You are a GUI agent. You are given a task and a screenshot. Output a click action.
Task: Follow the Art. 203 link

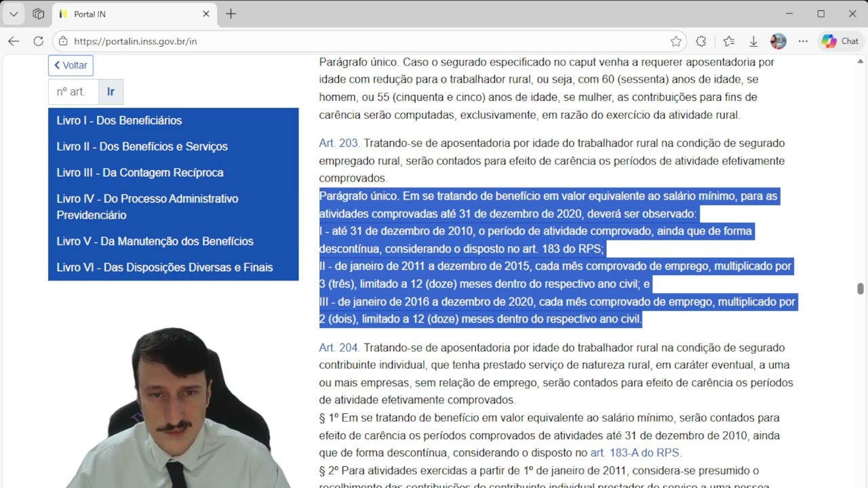pos(340,143)
